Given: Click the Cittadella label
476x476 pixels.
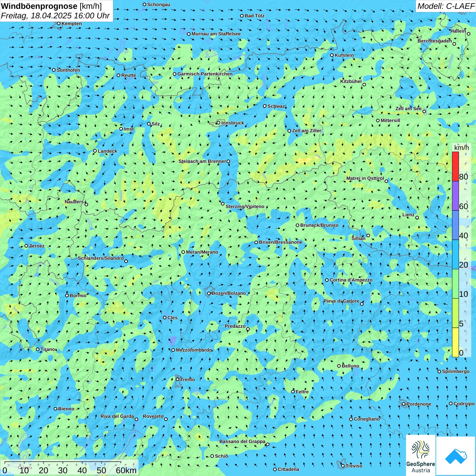Looking at the screenshot, I should pyautogui.click(x=288, y=469).
